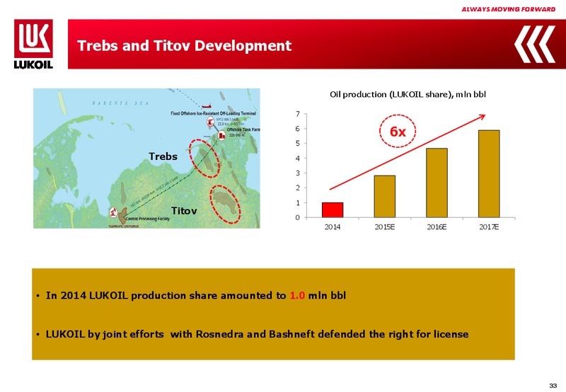Click the Barents Sea map label
Viewport: 566px width, 392px height.
[x=120, y=103]
